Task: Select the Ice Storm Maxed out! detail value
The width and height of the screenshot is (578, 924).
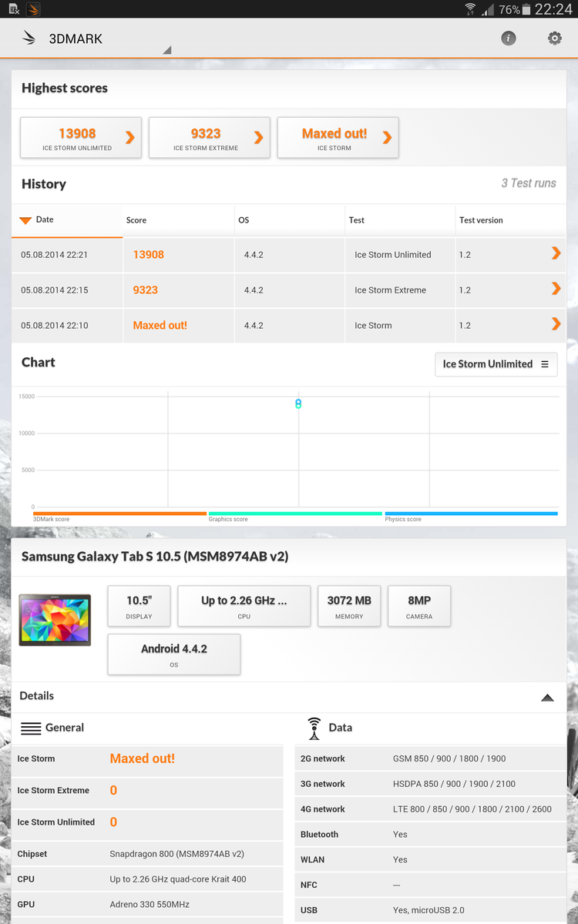Action: (143, 758)
